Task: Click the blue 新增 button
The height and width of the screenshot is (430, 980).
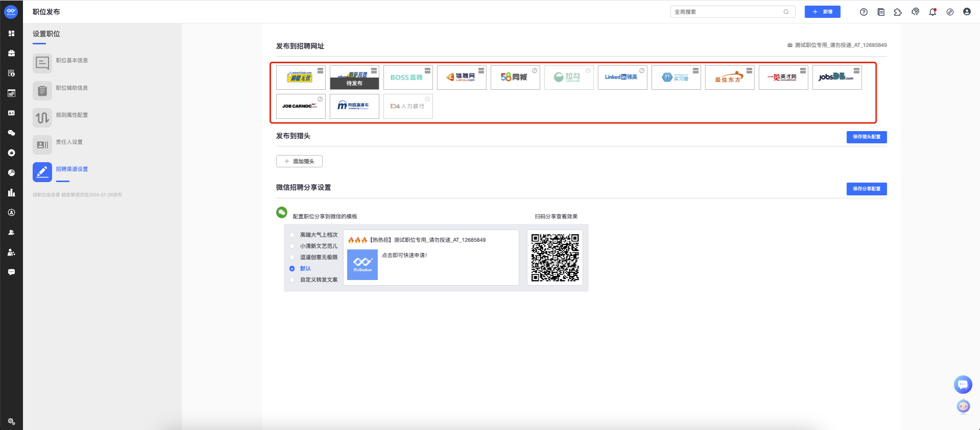Action: [x=822, y=12]
